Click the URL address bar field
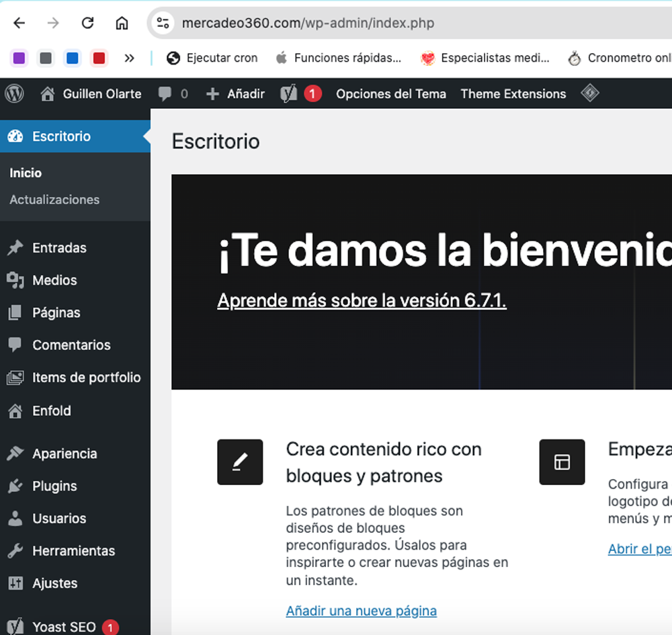672x635 pixels. (403, 23)
